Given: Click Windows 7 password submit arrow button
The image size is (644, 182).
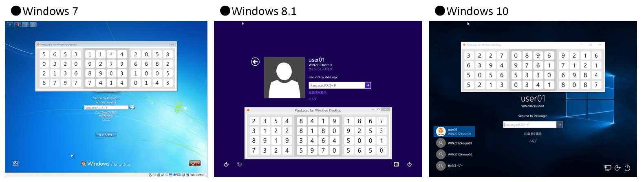Looking at the screenshot, I should click(x=132, y=107).
